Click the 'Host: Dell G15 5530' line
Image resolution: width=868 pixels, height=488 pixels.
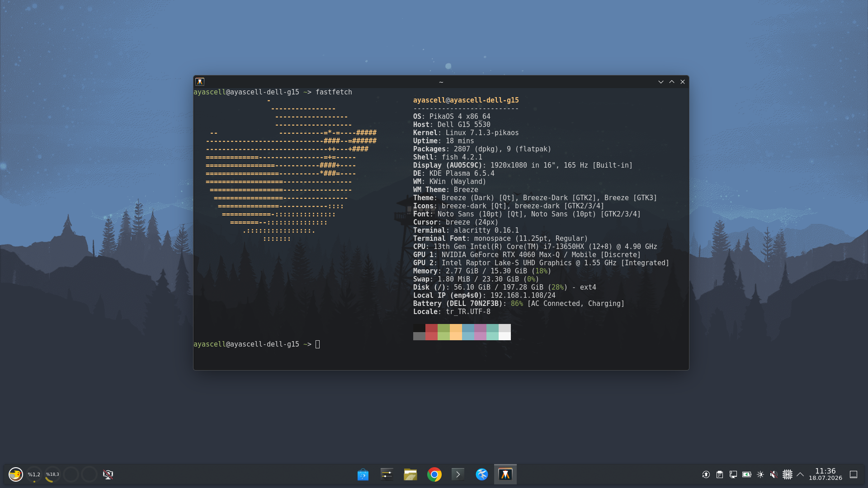click(x=452, y=125)
